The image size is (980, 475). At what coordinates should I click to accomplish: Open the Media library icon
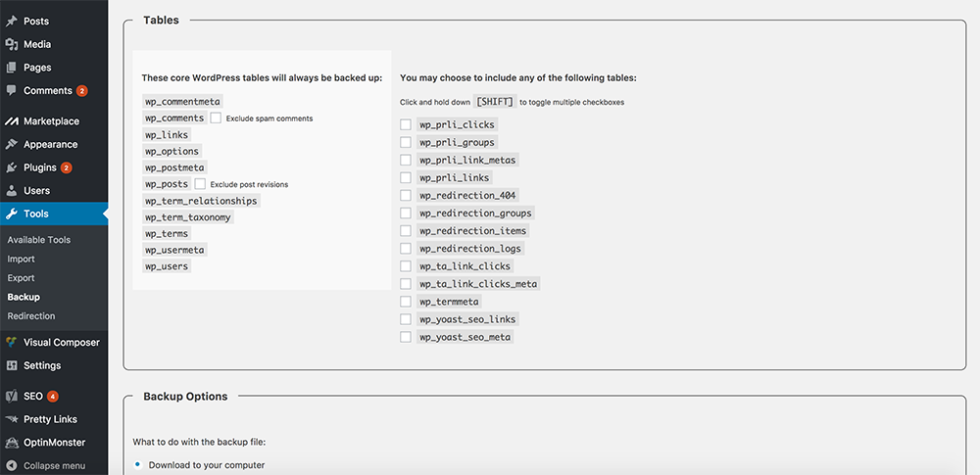pos(11,44)
